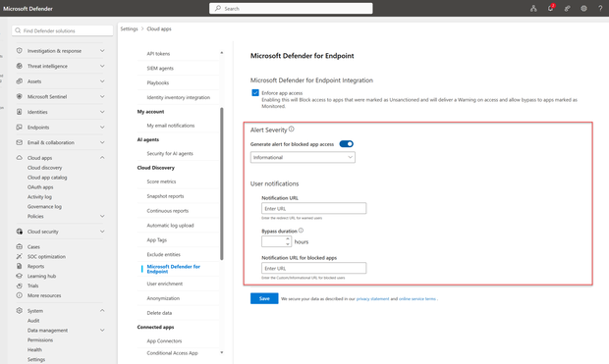
Task: Click the feedback icon in top bar
Action: 567,8
